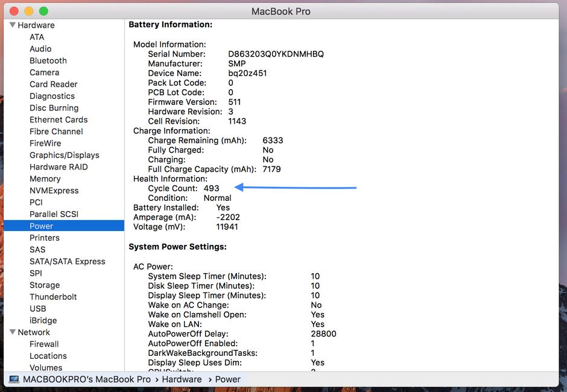The height and width of the screenshot is (392, 567).
Task: Click the serial number D863203Q0YKDNMHBQ
Action: (x=276, y=54)
